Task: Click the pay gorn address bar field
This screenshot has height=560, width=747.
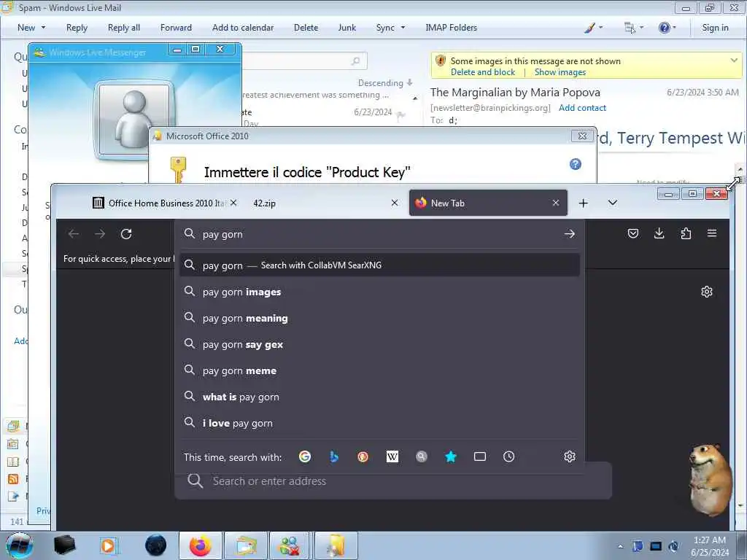Action: pyautogui.click(x=379, y=234)
